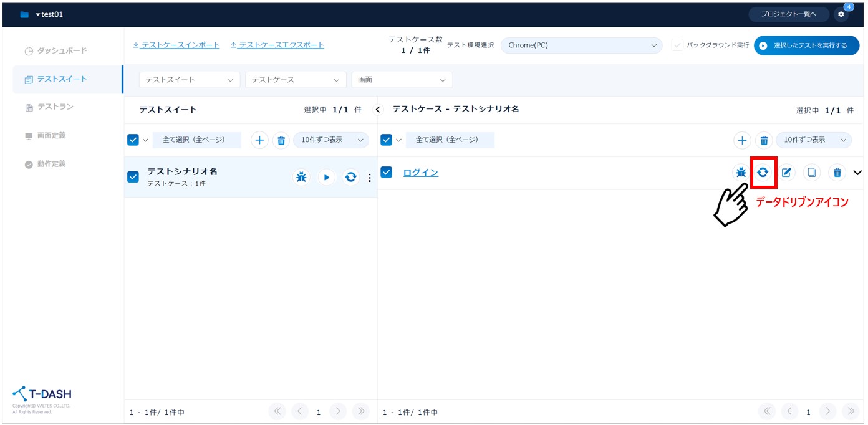
Task: Collapse the test suite panel with arrow
Action: [378, 110]
